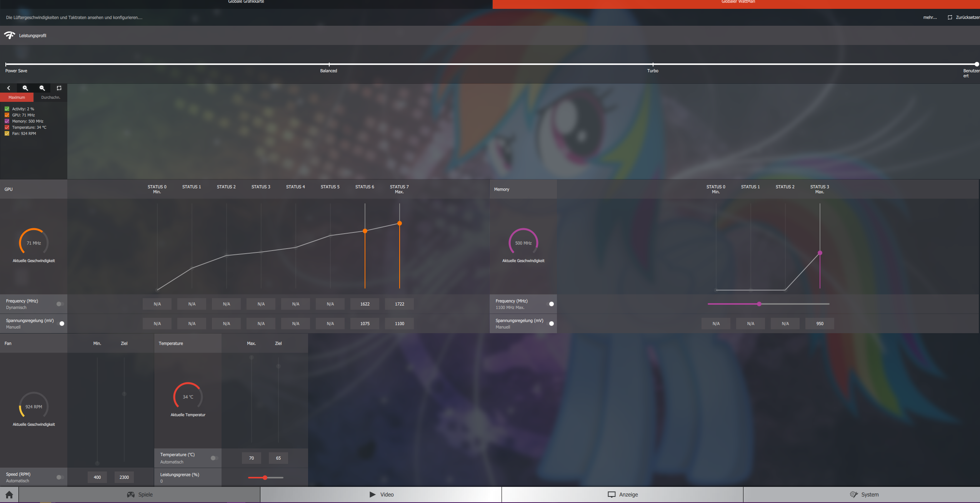Zoom out of the monitoring graph
The width and height of the screenshot is (980, 503).
[x=42, y=88]
